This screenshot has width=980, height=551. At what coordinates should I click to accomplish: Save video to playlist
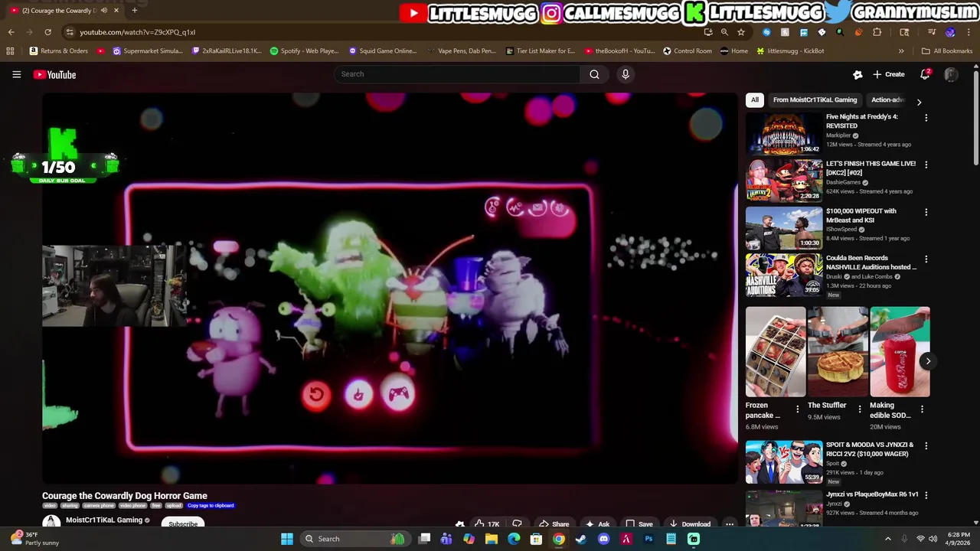(x=639, y=524)
